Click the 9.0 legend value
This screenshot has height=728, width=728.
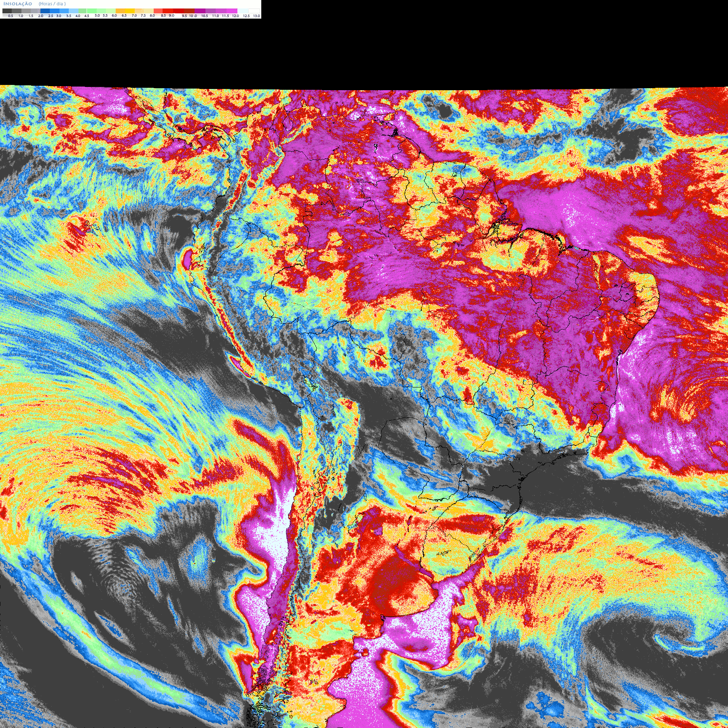point(171,15)
